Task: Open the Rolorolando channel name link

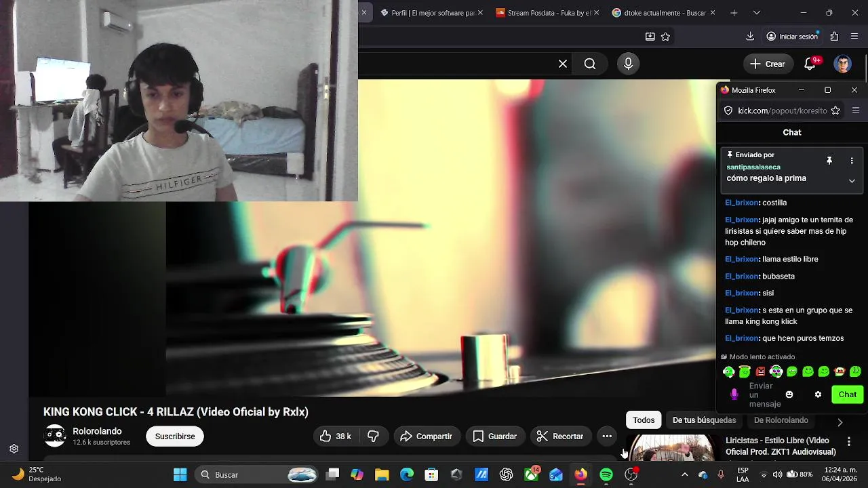Action: click(97, 431)
